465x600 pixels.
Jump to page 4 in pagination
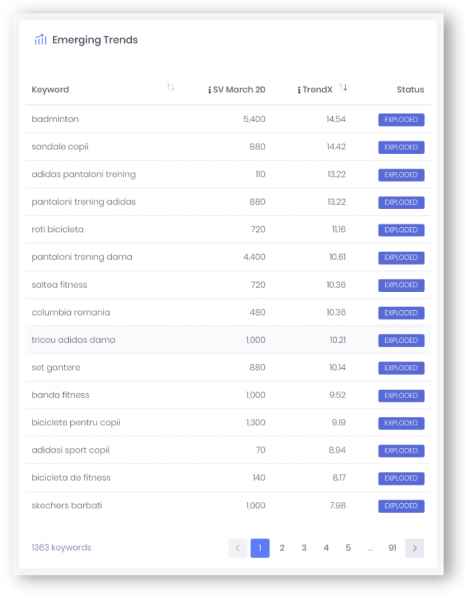326,548
